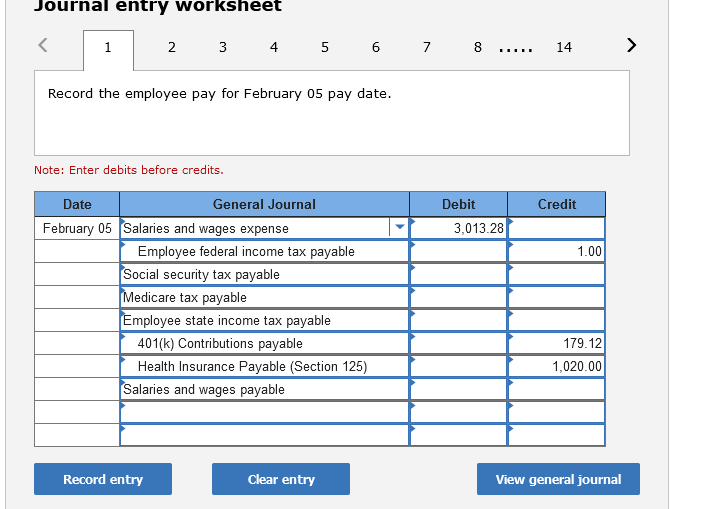Switch to journal entry tab 6

(x=376, y=47)
